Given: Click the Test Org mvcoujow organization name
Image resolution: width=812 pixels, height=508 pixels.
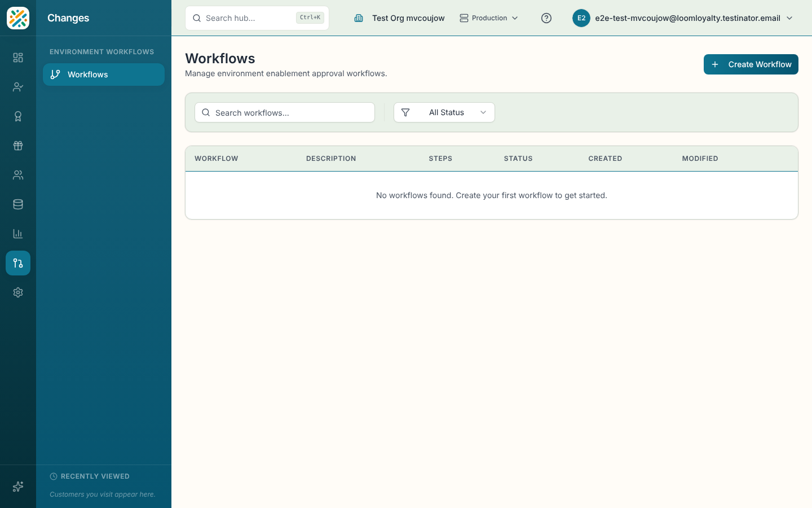Looking at the screenshot, I should (408, 18).
